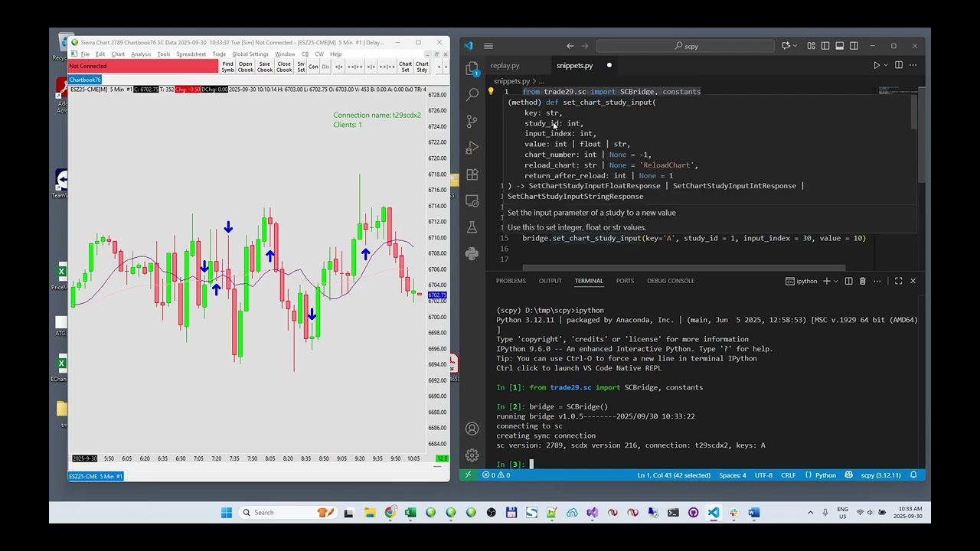Open PROBLEMS panel tab
The image size is (980, 551).
tap(511, 281)
